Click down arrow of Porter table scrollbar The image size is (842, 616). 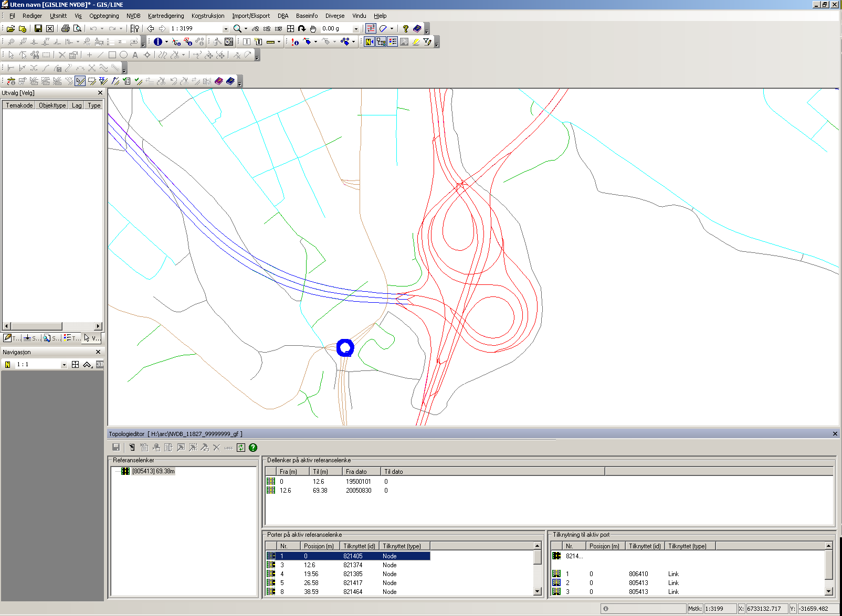[537, 591]
